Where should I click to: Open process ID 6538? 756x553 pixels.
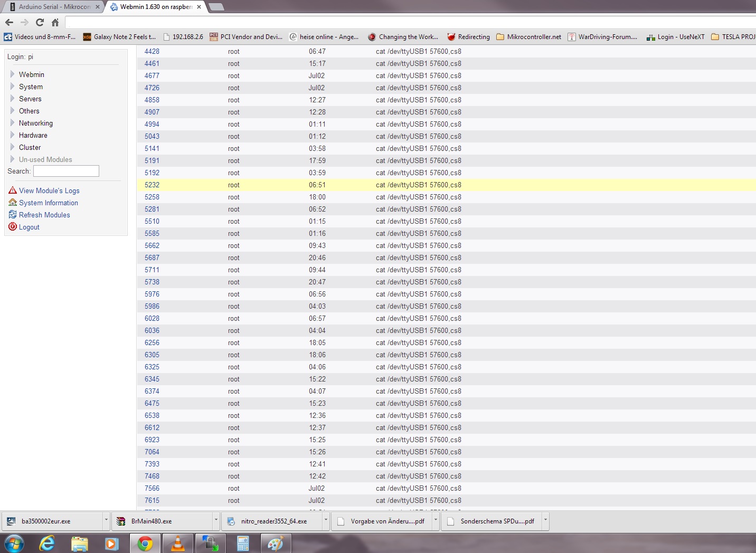[x=152, y=415]
